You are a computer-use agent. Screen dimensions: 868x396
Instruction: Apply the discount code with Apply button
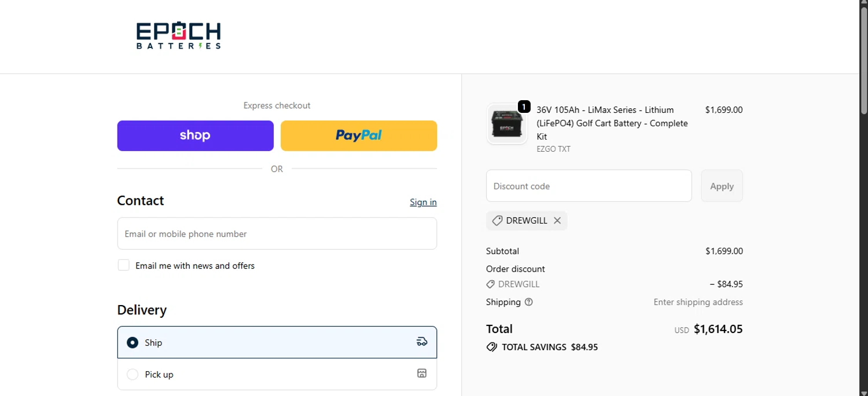(x=722, y=186)
